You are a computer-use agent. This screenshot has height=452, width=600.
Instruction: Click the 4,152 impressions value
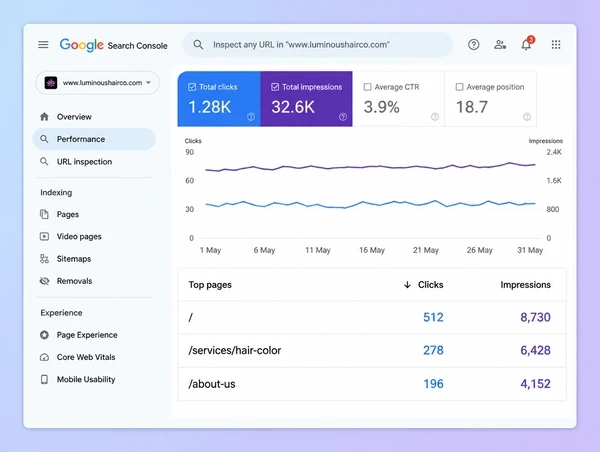click(535, 384)
